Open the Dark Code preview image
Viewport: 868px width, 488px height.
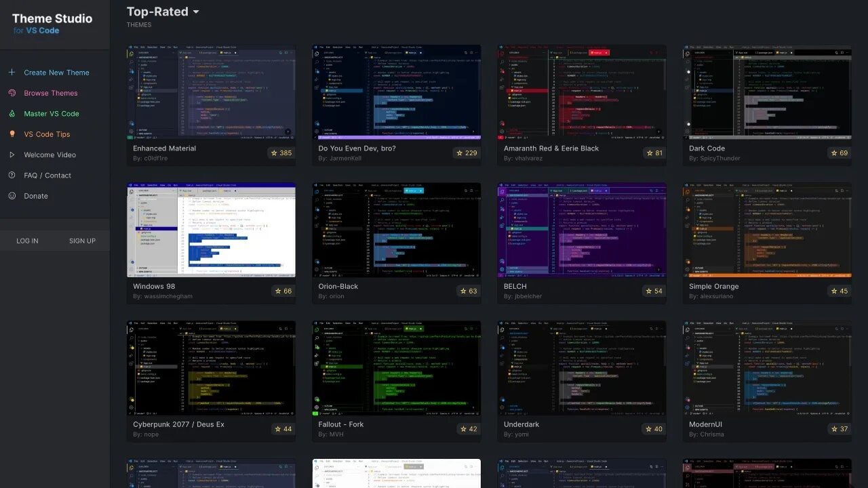coord(767,91)
